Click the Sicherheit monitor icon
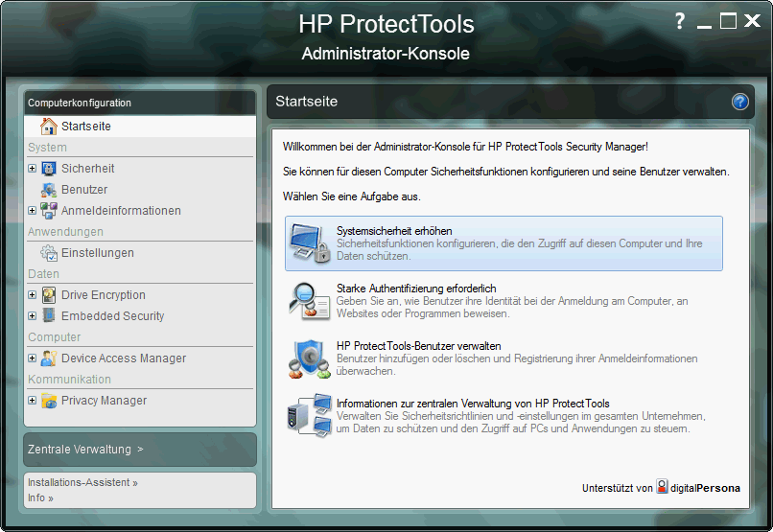This screenshot has height=532, width=773. pyautogui.click(x=48, y=169)
